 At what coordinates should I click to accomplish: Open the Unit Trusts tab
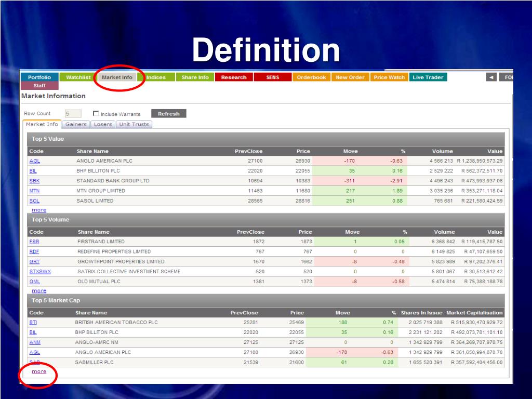click(x=134, y=125)
